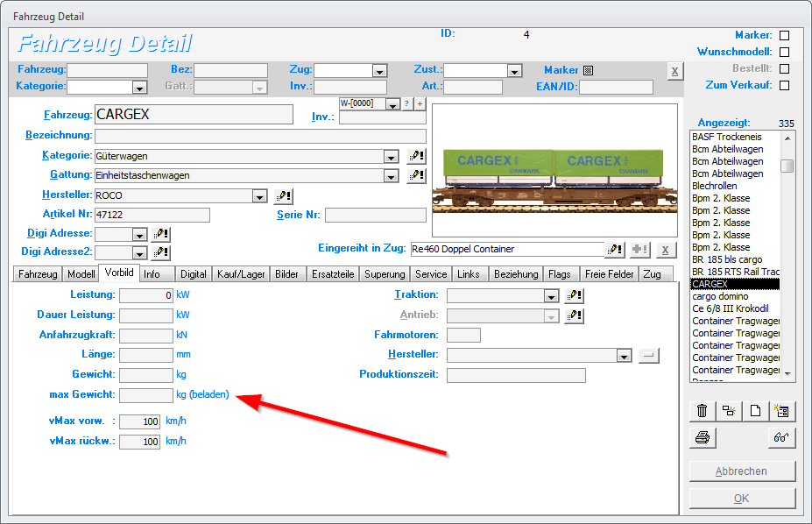The height and width of the screenshot is (524, 812).
Task: Switch to the Fahrzeug tab
Action: (38, 274)
